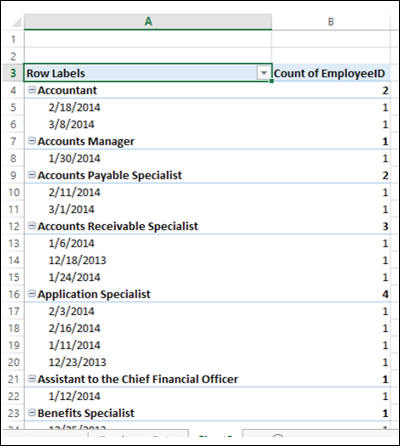Collapse the Benefits Specialist group
Screen dimensions: 400x446
(x=32, y=412)
